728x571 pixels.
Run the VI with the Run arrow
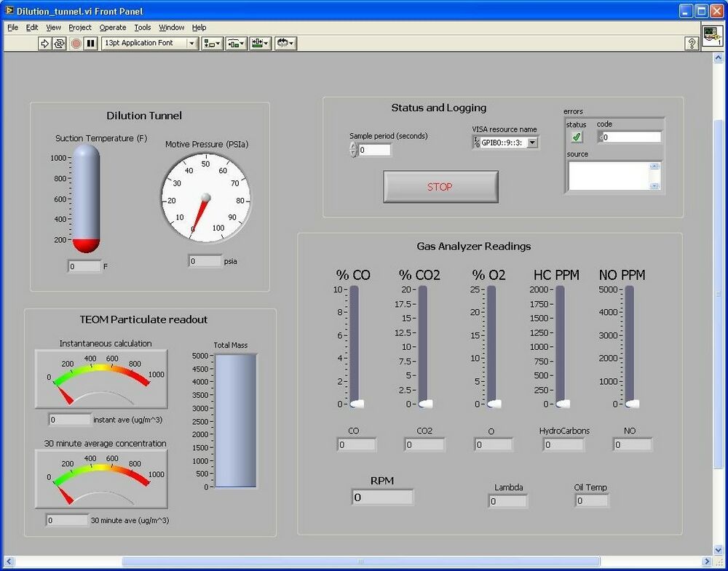45,43
